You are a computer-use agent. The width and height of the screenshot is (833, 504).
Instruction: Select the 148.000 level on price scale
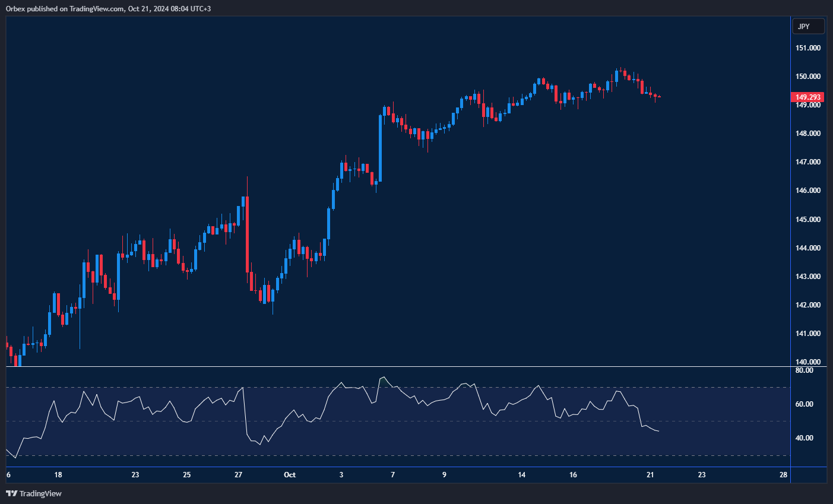tap(808, 134)
